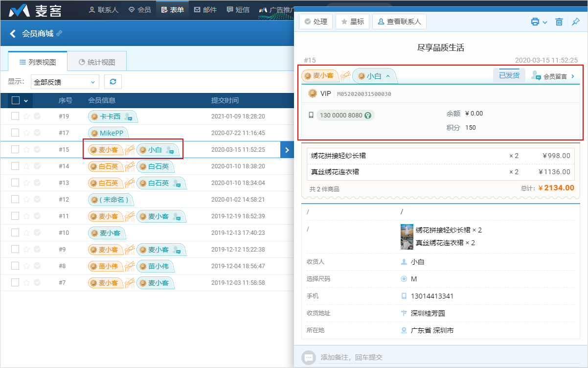Open the 全部反馈 display filter dropdown

[x=65, y=82]
